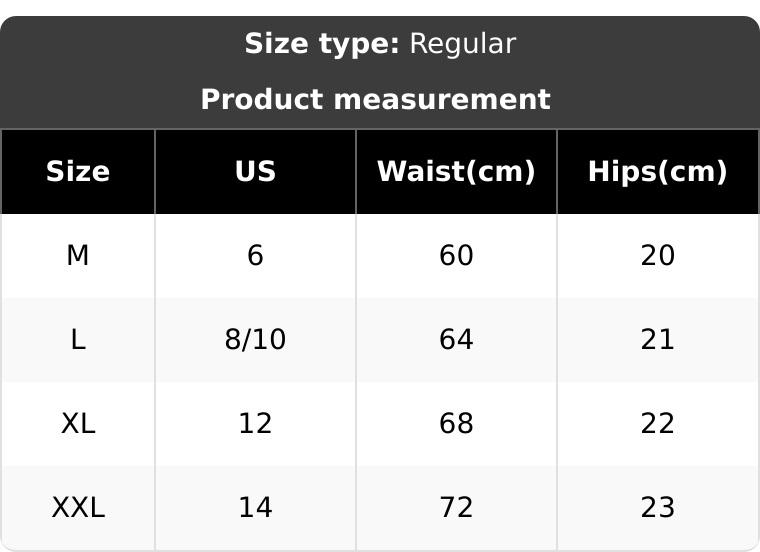Image resolution: width=760 pixels, height=552 pixels.
Task: Click waist value 72
Action: coord(457,508)
